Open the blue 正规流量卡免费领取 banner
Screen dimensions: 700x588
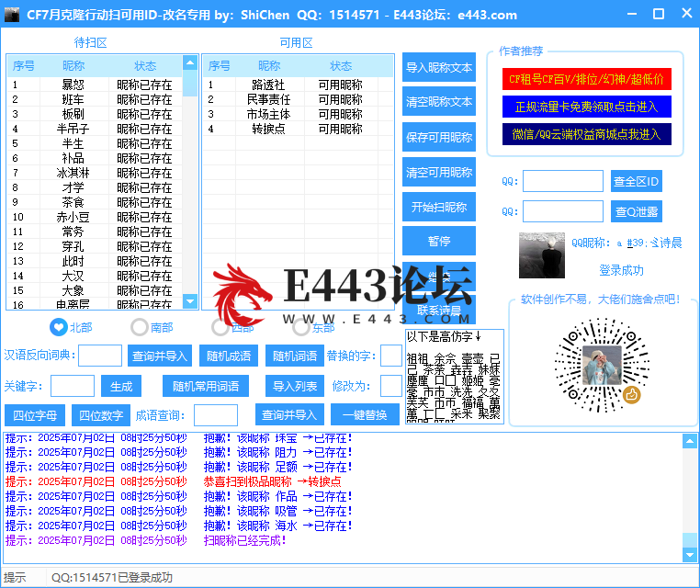click(587, 107)
